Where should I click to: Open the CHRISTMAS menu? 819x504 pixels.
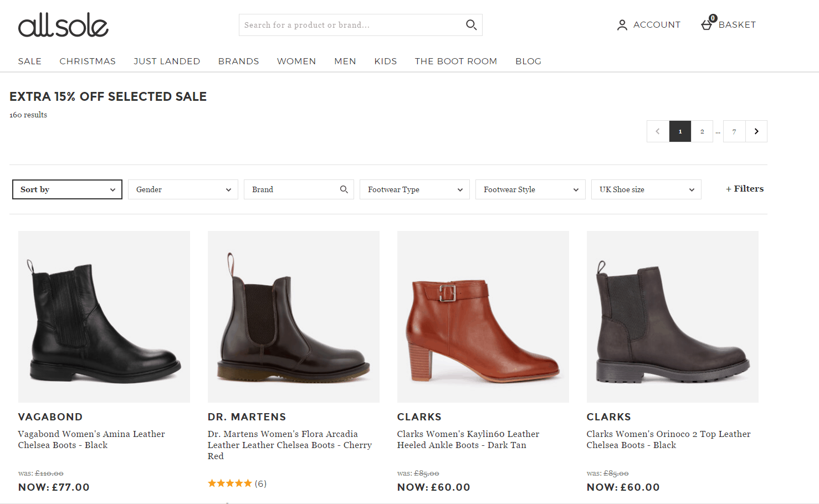click(88, 61)
